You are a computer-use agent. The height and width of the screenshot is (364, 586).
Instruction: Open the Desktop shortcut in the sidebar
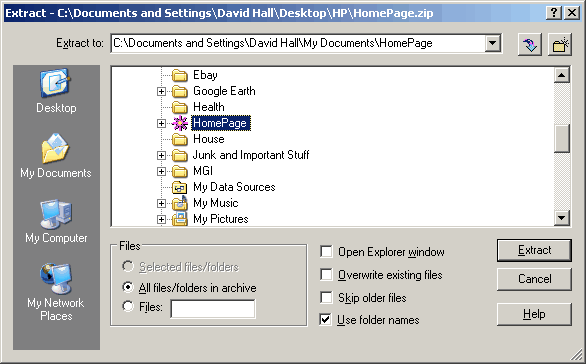tap(56, 91)
